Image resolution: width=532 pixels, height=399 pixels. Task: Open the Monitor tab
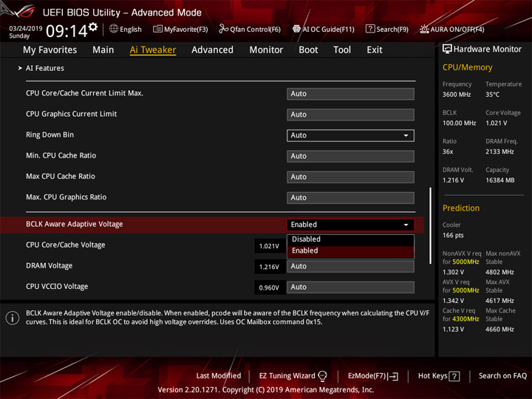(x=266, y=50)
